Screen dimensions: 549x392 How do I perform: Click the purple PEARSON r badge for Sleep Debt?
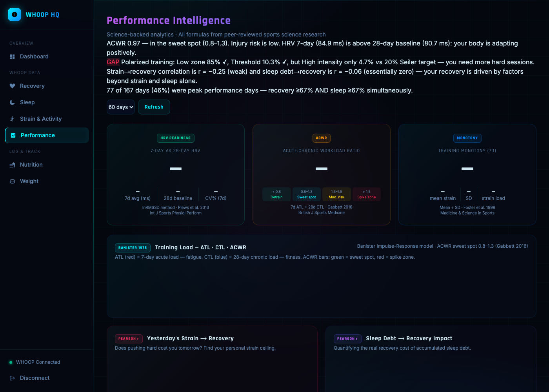click(x=347, y=339)
